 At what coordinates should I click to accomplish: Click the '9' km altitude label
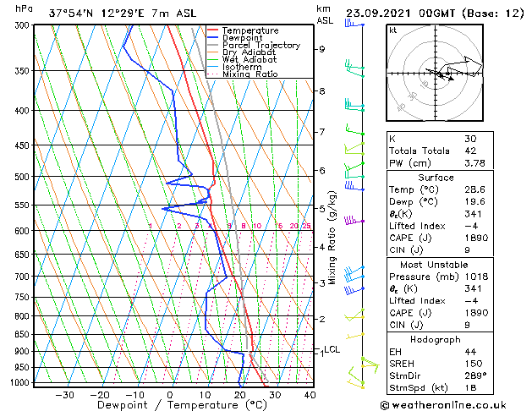coord(321,49)
